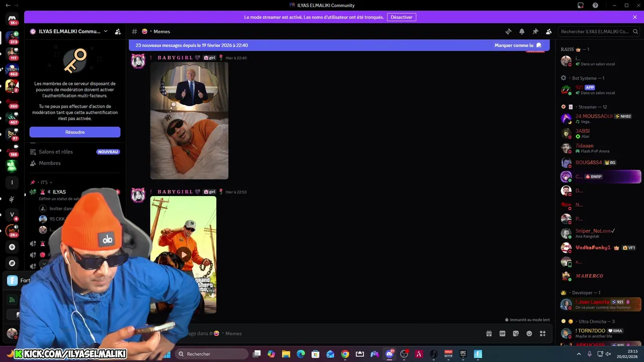Open the server with 350 badge
The image size is (644, 362).
(12, 102)
